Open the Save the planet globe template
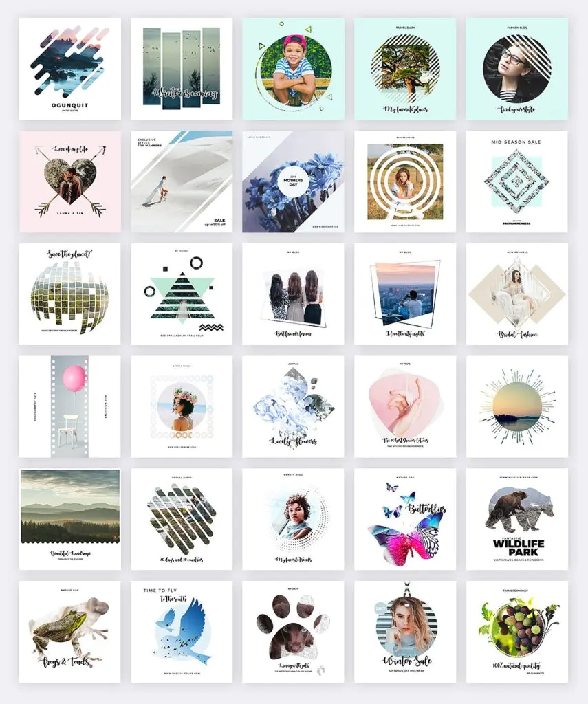588x704 pixels. pyautogui.click(x=69, y=294)
